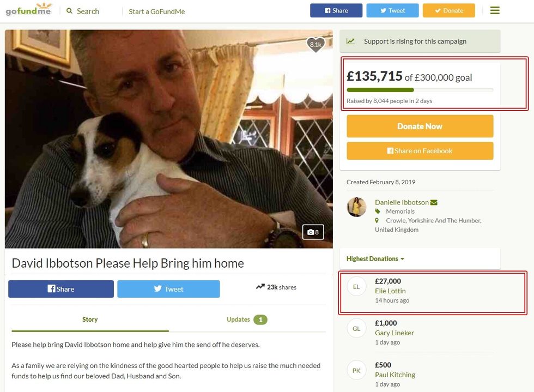Click the heart icon showing 8.1k
The height and width of the screenshot is (392, 534).
tap(315, 45)
